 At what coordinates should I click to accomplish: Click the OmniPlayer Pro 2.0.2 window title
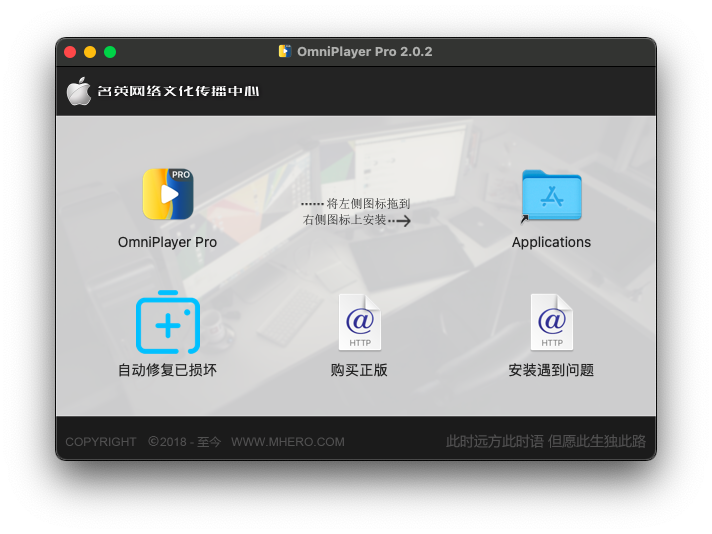[x=365, y=52]
